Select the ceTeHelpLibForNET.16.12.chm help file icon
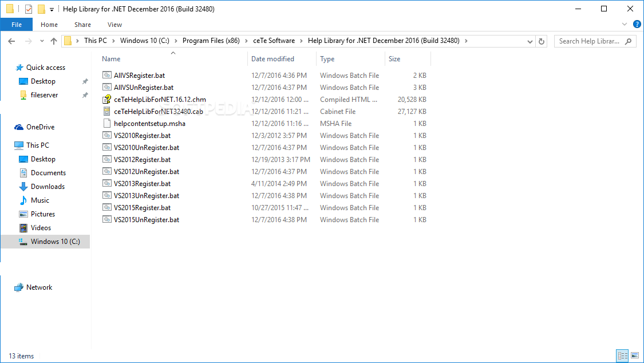Viewport: 644px width, 363px height. [x=107, y=99]
